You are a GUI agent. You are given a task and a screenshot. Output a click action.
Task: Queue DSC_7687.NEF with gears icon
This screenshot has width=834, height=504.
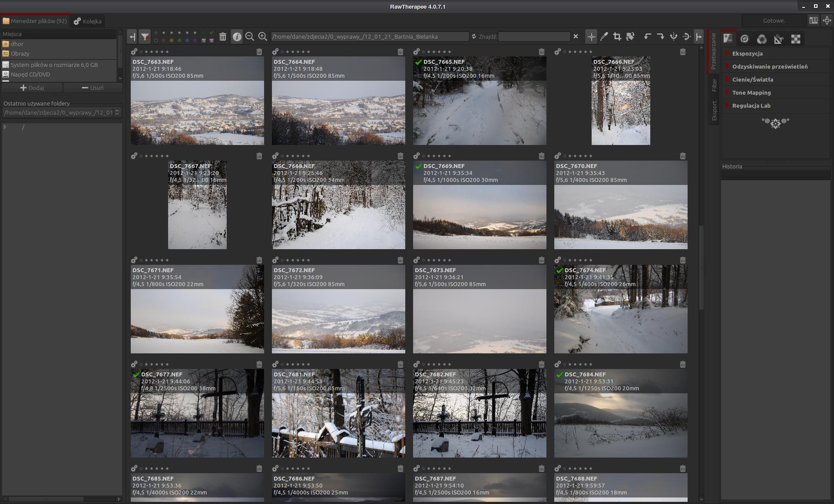pyautogui.click(x=417, y=468)
